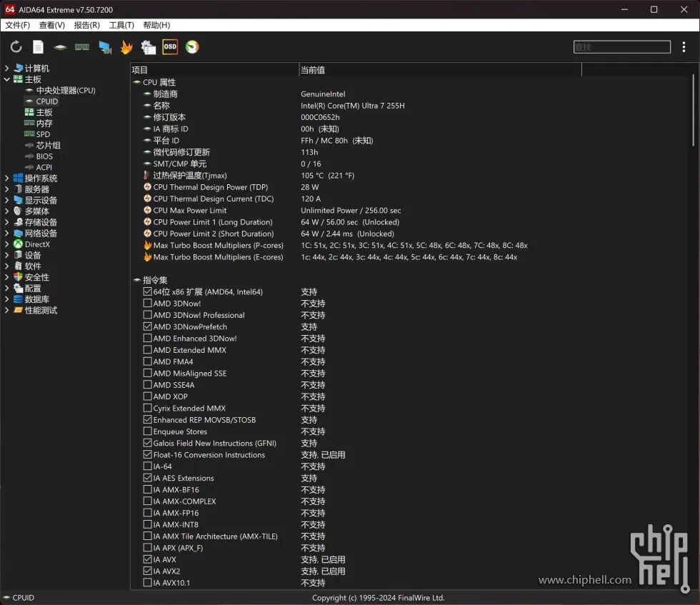Expand the 显示设备 tree node

click(x=6, y=200)
